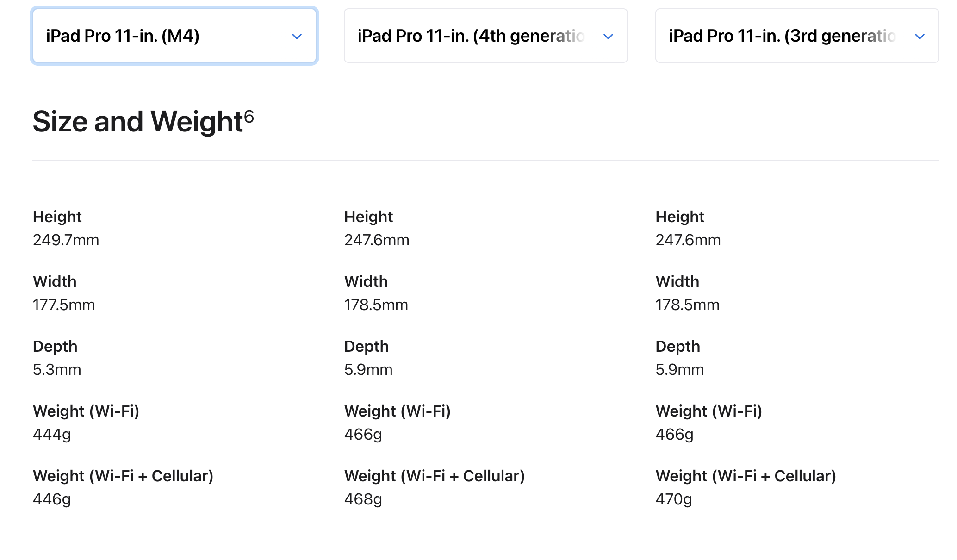Image resolution: width=957 pixels, height=560 pixels.
Task: Follow the footnote 6 superscript link
Action: pos(249,116)
